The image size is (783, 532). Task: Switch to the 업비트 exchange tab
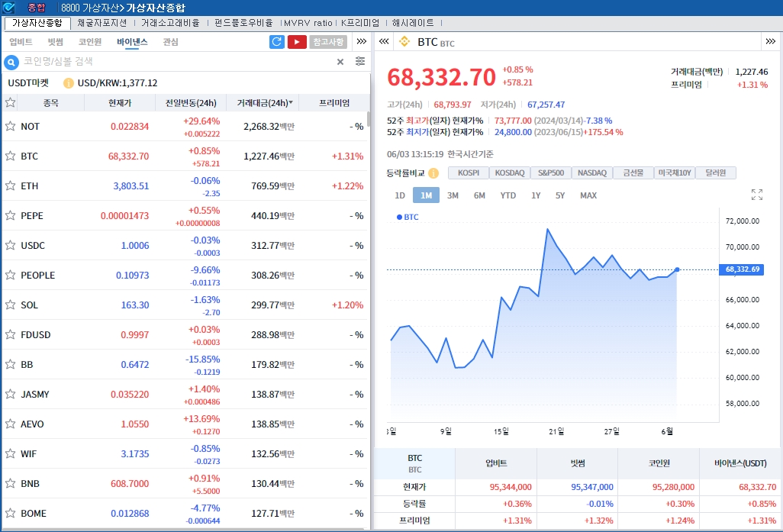(21, 42)
